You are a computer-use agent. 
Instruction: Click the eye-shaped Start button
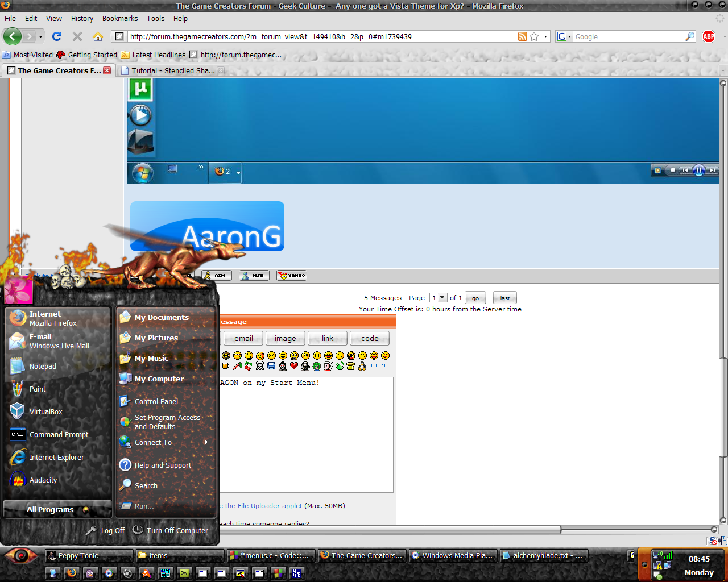(x=20, y=556)
